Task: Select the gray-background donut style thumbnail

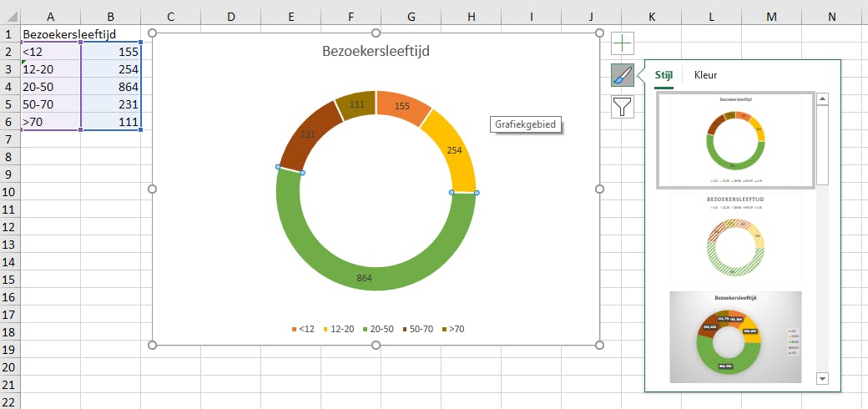Action: [735, 337]
